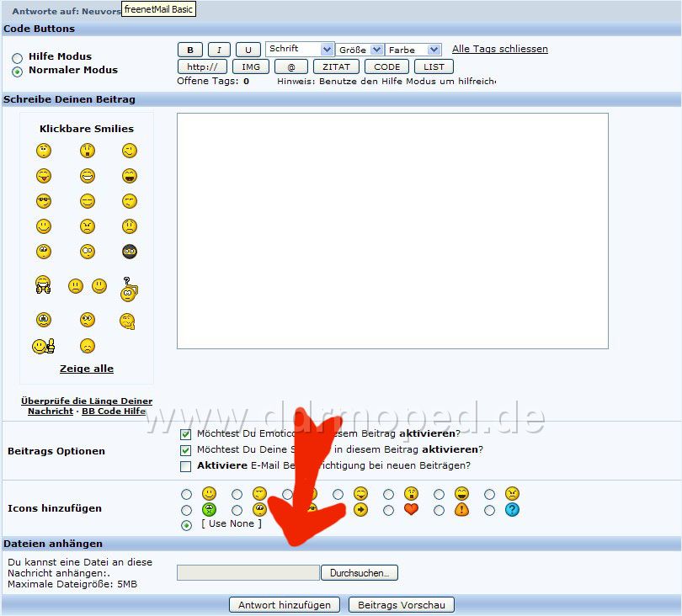682x616 pixels.
Task: Insert the sunglasses smiley
Action: (x=44, y=201)
